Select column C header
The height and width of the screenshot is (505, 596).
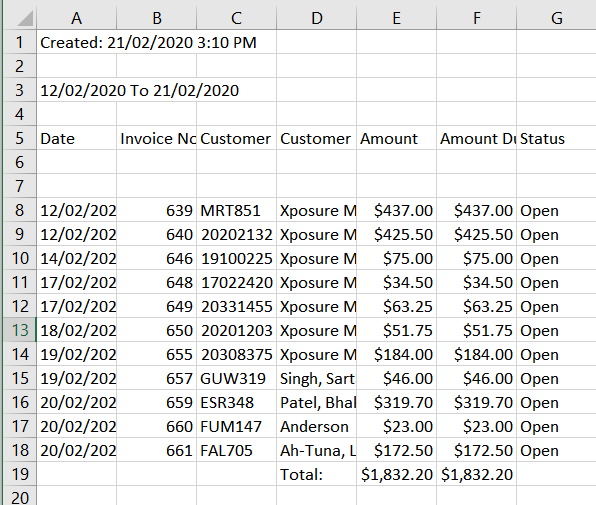coord(236,18)
